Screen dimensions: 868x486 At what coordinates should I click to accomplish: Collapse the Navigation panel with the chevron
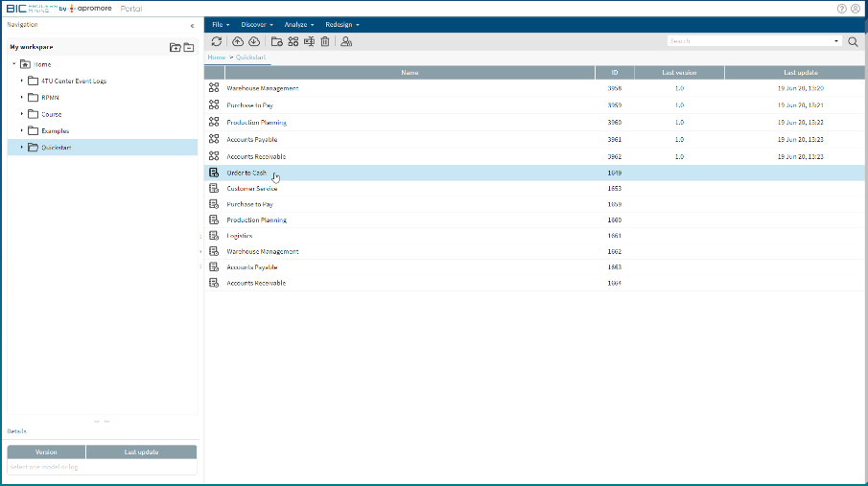click(192, 26)
